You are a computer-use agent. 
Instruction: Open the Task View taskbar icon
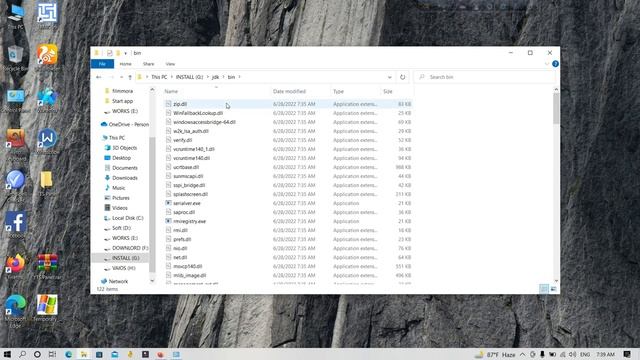pyautogui.click(x=52, y=354)
